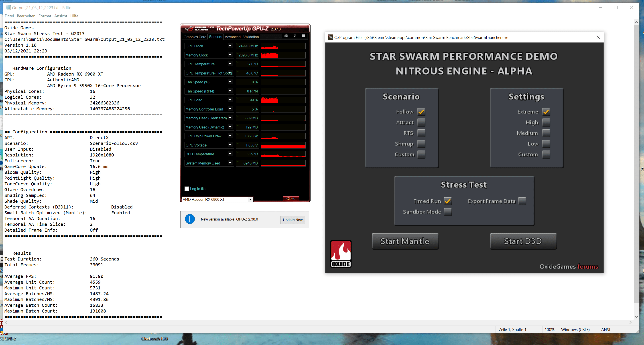Select the Low settings checkbox
This screenshot has height=345, width=644.
coord(546,144)
